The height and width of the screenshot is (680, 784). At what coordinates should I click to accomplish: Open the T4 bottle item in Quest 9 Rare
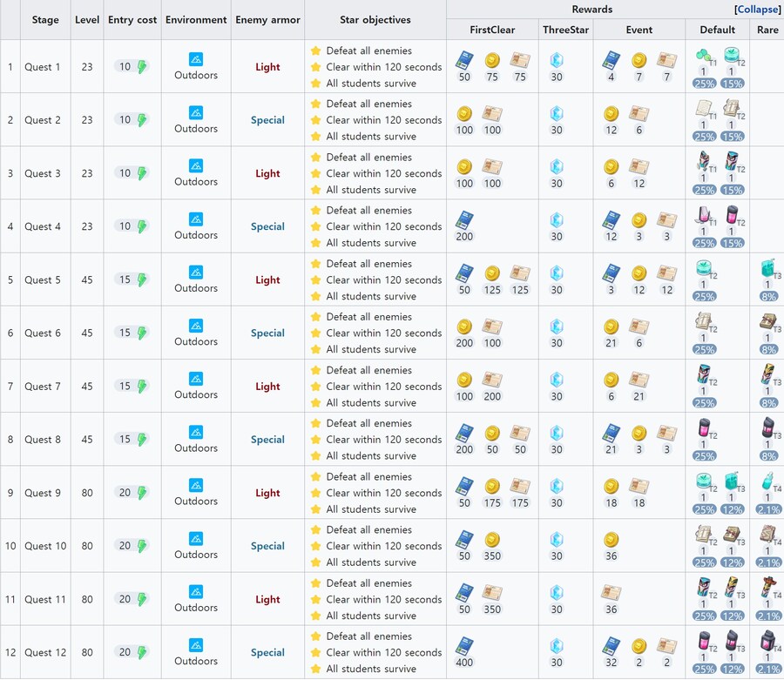[x=769, y=482]
